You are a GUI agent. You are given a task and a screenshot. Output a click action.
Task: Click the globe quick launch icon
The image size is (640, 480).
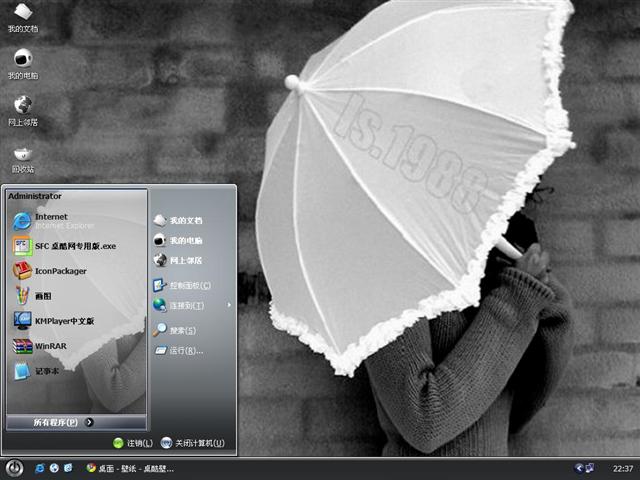(54, 468)
